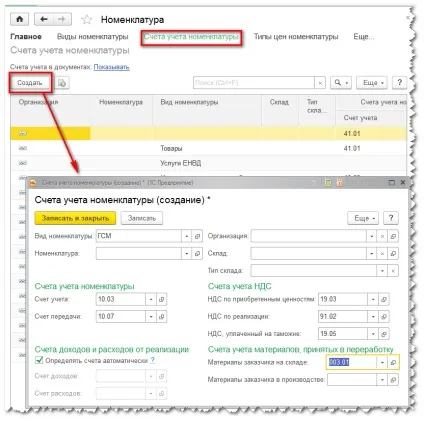This screenshot has width=424, height=421.
Task: Open help for the list with ?
Action: pyautogui.click(x=399, y=83)
